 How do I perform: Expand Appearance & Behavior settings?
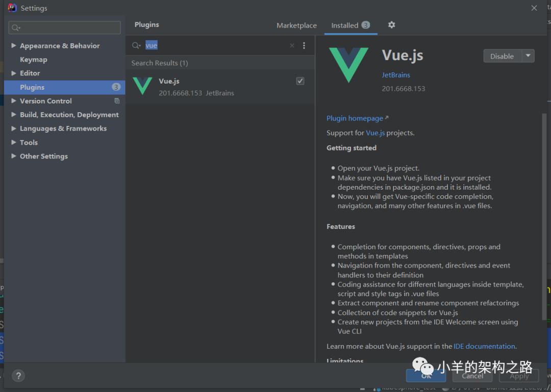tap(14, 46)
